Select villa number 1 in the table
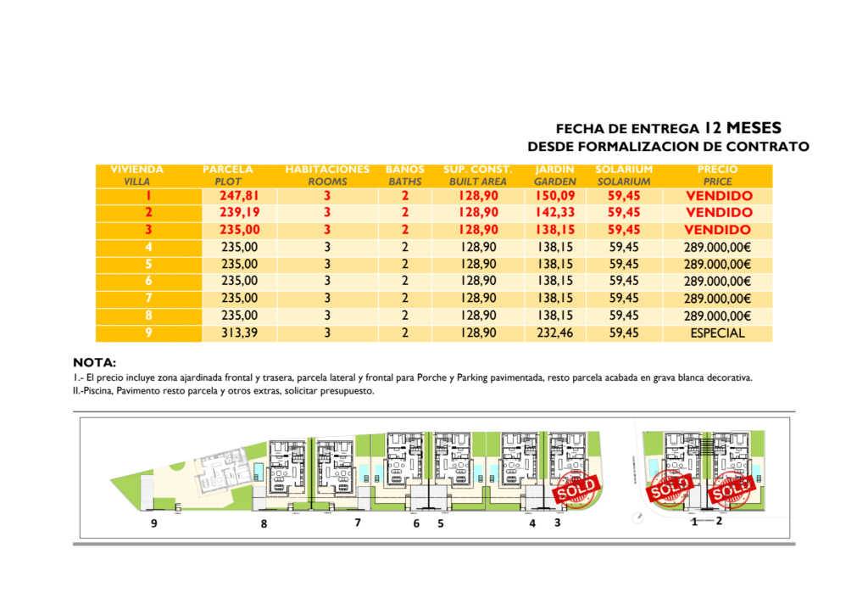868x615 pixels. pyautogui.click(x=148, y=196)
